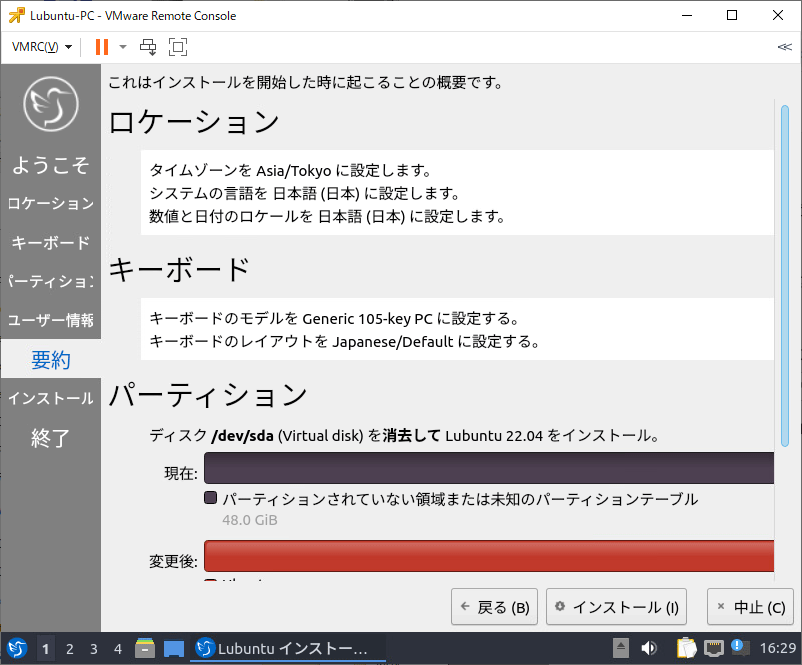Switch to virtual desktop 3
802x665 pixels.
94,649
